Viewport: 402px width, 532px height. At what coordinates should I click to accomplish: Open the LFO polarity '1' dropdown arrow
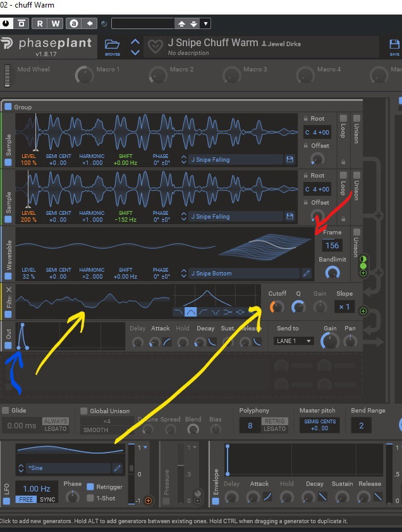click(x=145, y=448)
